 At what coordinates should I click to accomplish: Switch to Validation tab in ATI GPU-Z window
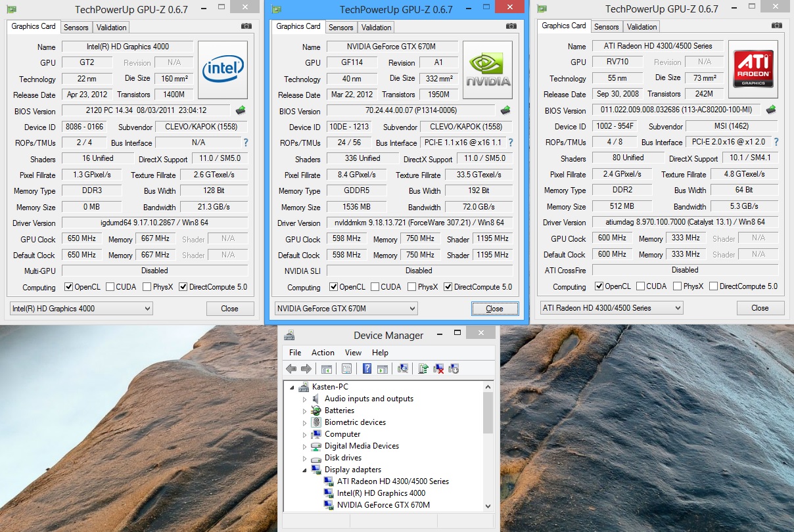[x=642, y=26]
